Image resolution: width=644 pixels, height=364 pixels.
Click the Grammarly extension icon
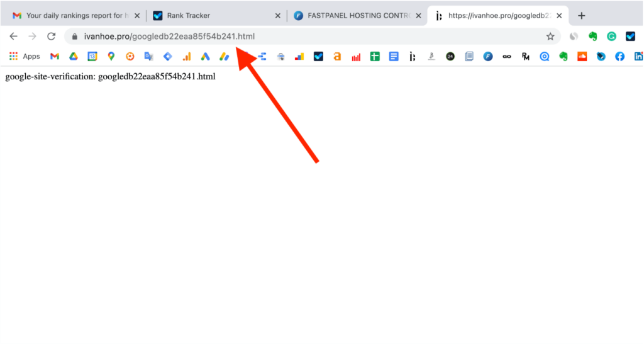coord(611,36)
